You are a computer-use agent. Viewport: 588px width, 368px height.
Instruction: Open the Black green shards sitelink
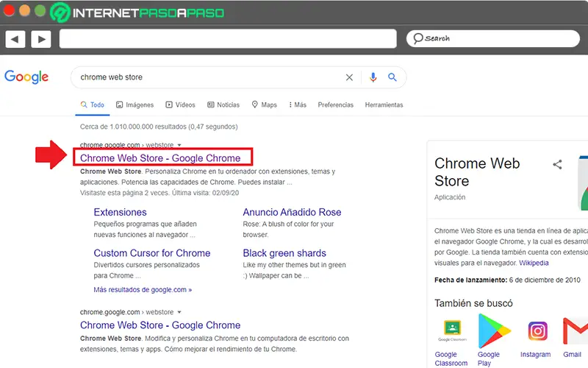click(x=284, y=253)
